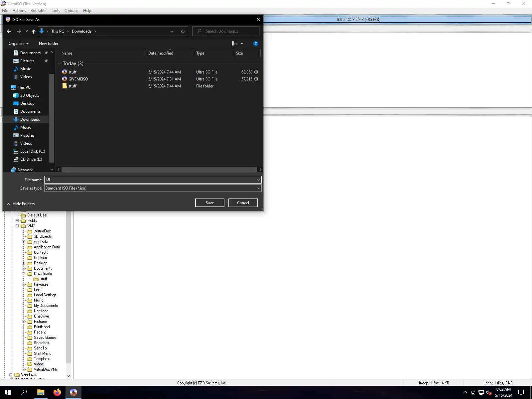Select VirtualBox VMs in local tree
Screen dimensions: 532x399
point(46,369)
